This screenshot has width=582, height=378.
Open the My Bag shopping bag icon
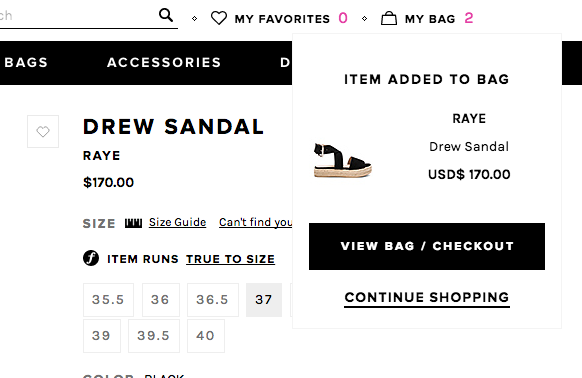tap(389, 18)
